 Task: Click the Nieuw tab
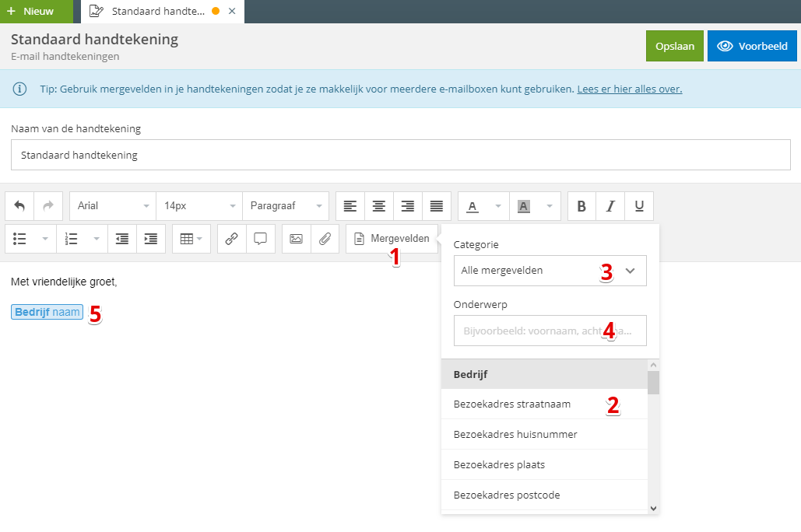(x=37, y=11)
